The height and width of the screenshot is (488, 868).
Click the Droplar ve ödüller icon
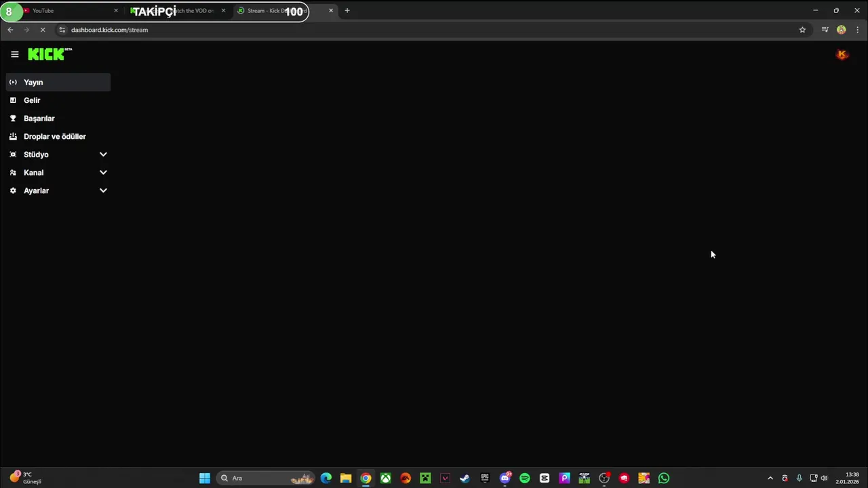(x=13, y=136)
